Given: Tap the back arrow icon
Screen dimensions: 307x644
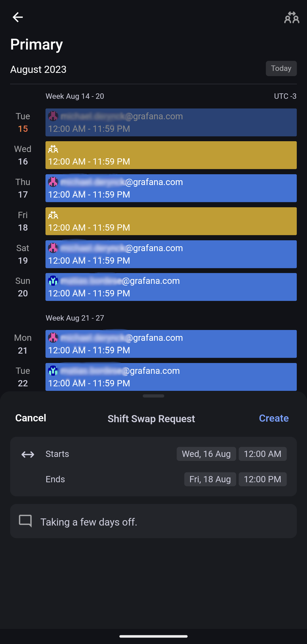Looking at the screenshot, I should pos(18,17).
